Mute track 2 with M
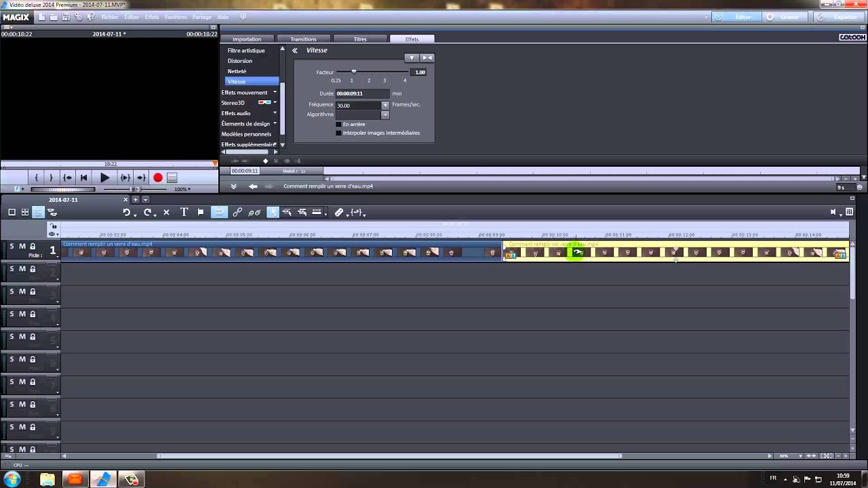Screen dimensions: 868x488 pyautogui.click(x=22, y=269)
